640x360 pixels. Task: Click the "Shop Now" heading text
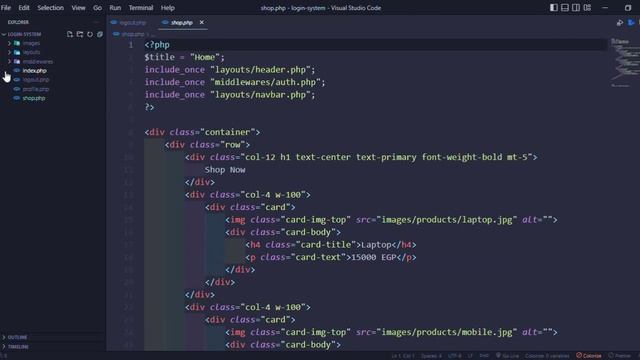(x=225, y=170)
